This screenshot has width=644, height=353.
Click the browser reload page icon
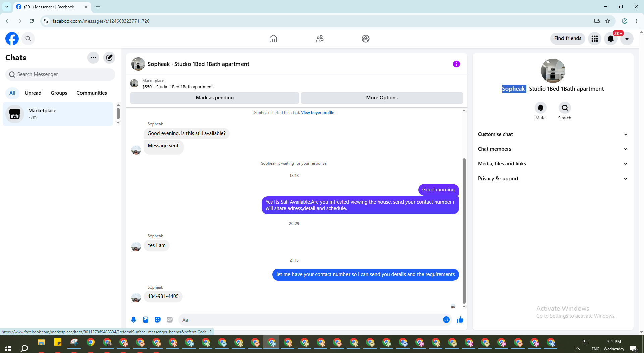point(32,21)
